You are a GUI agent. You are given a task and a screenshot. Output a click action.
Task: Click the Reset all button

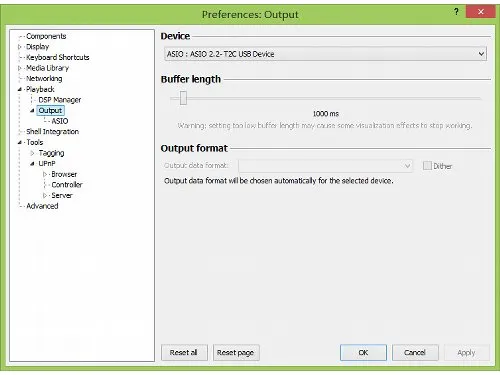[184, 352]
